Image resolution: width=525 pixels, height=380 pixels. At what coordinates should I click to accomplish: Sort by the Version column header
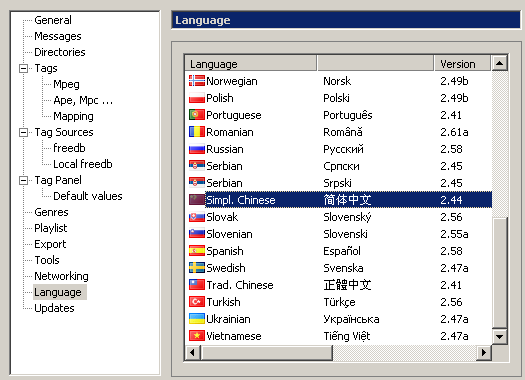pos(463,64)
